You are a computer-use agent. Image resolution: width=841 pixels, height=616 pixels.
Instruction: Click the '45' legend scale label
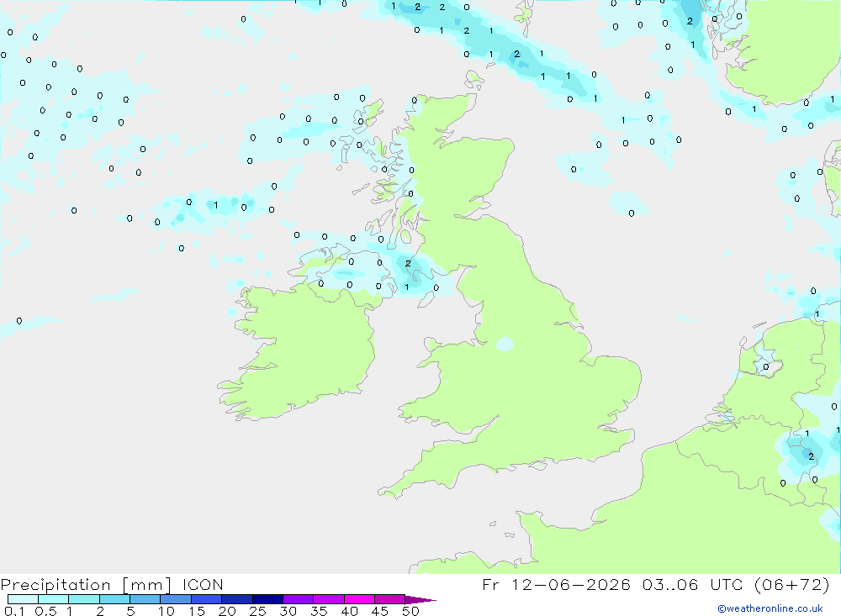[380, 611]
